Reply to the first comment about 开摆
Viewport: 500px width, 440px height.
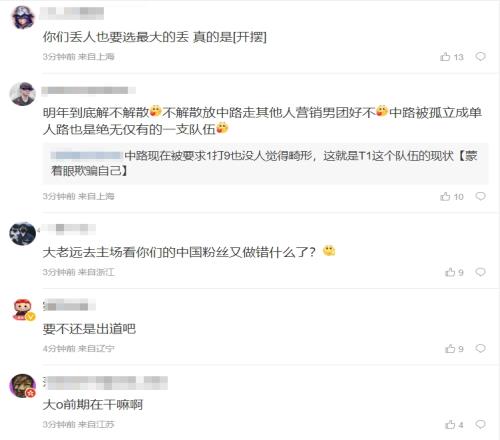tap(480, 56)
